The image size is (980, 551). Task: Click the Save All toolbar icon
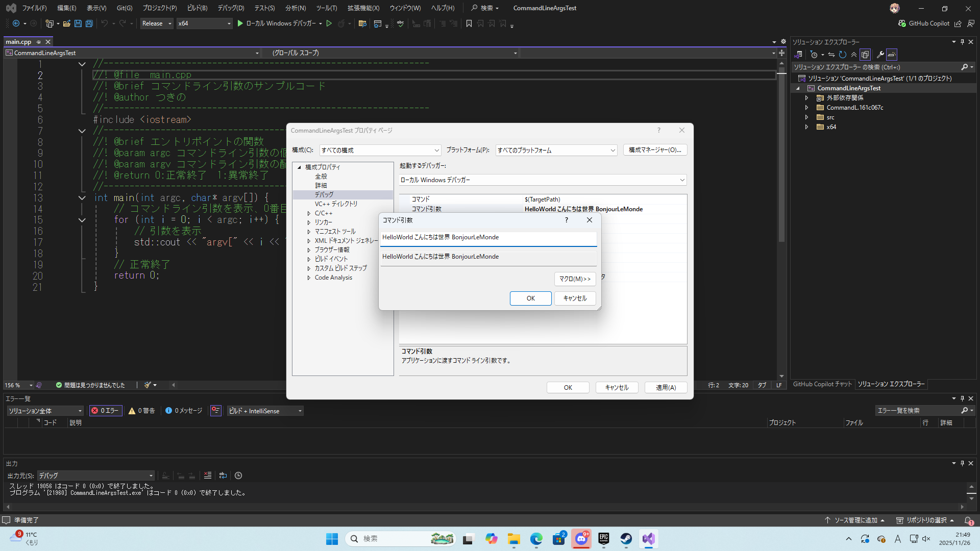89,23
